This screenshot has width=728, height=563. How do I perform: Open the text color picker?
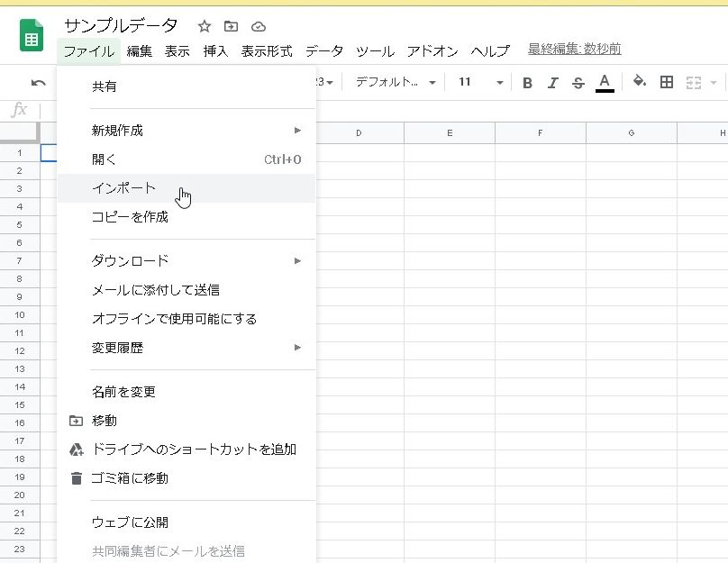pos(605,83)
